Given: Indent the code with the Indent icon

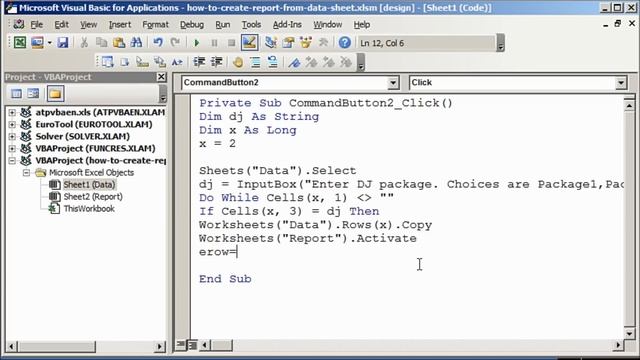Looking at the screenshot, I should (x=199, y=62).
